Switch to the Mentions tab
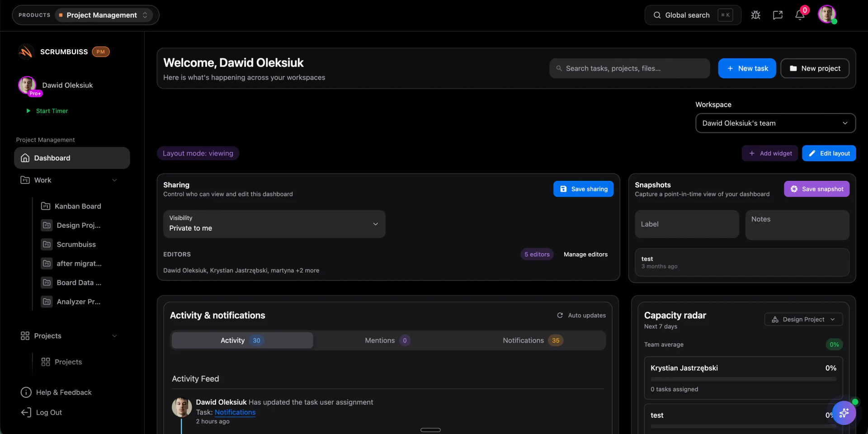The width and height of the screenshot is (868, 434). click(387, 340)
